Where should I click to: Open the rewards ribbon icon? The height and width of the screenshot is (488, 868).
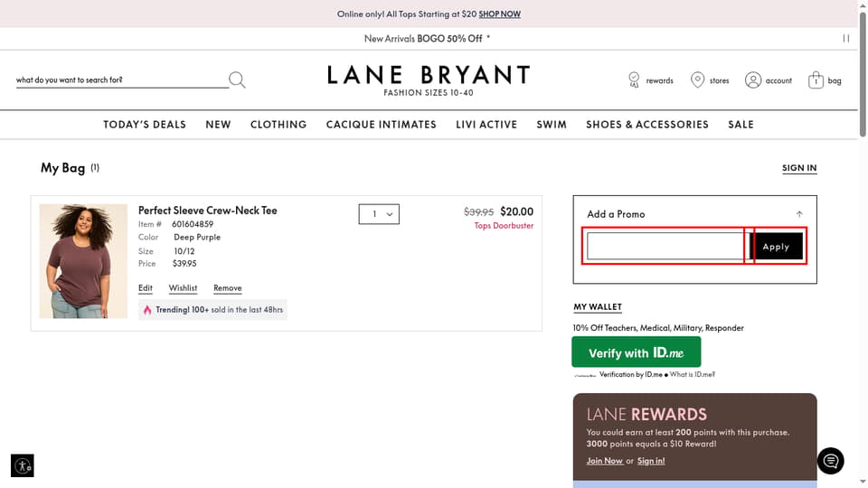pos(634,80)
